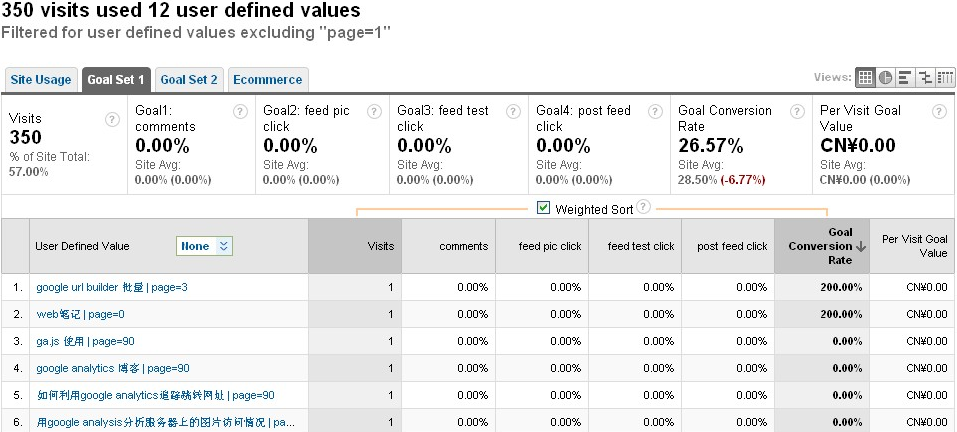Open the 'ga.js 使用 | page=90' link
The image size is (957, 432).
point(85,341)
